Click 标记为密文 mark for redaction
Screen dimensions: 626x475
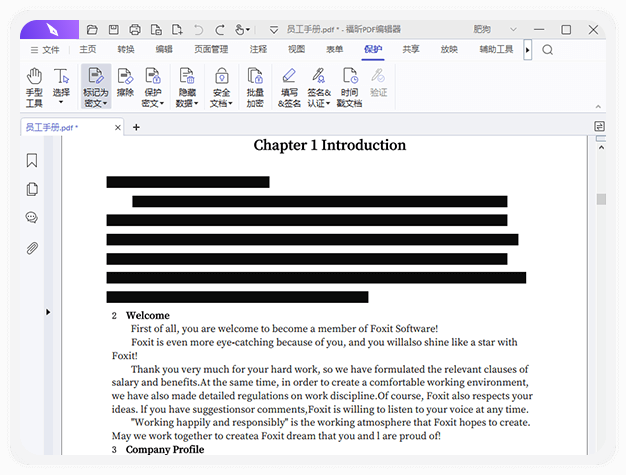pyautogui.click(x=96, y=87)
